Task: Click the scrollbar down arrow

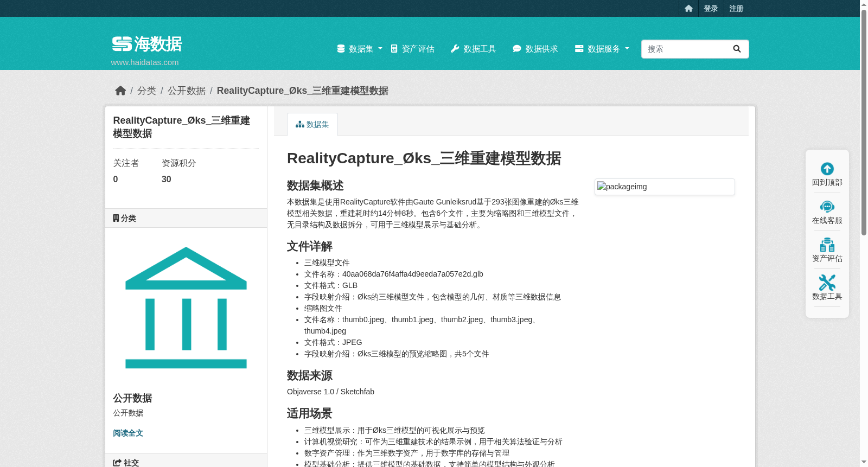Action: (x=864, y=463)
